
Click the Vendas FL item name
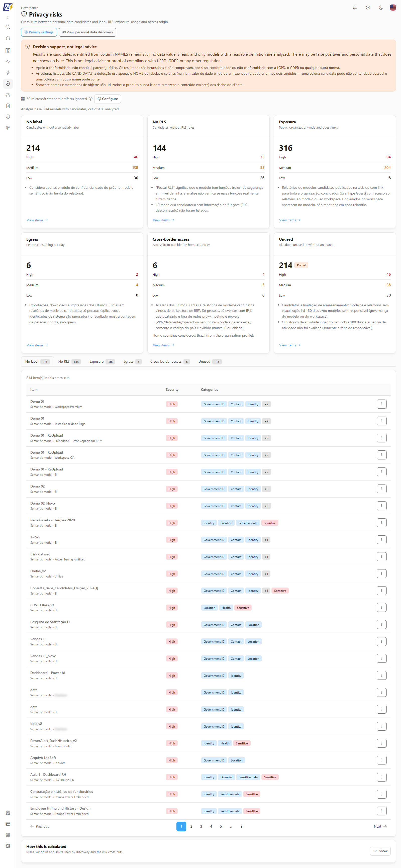tap(38, 639)
